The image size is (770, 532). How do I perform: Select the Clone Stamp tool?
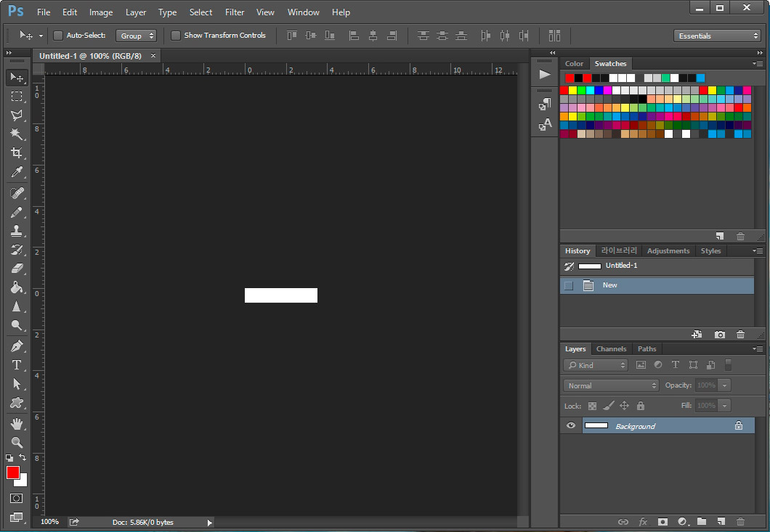click(17, 231)
